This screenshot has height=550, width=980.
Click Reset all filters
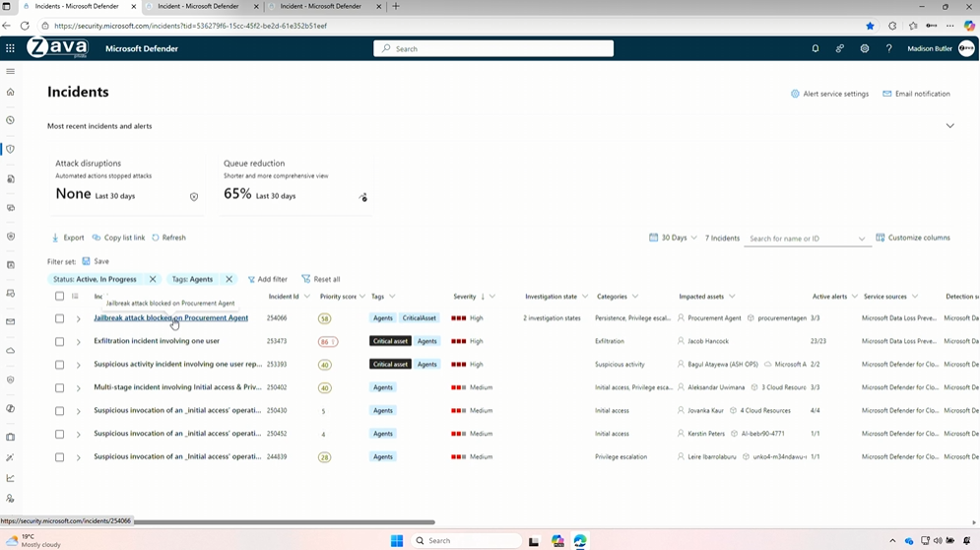pyautogui.click(x=321, y=279)
